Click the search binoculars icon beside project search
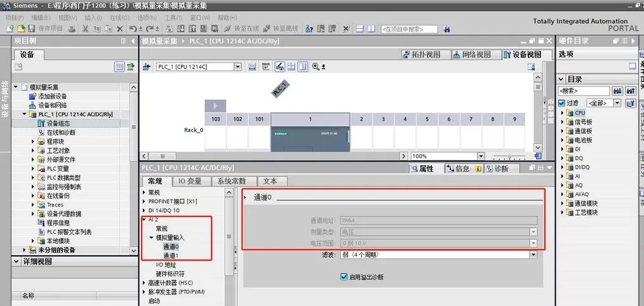This screenshot has width=644, height=306. (447, 29)
